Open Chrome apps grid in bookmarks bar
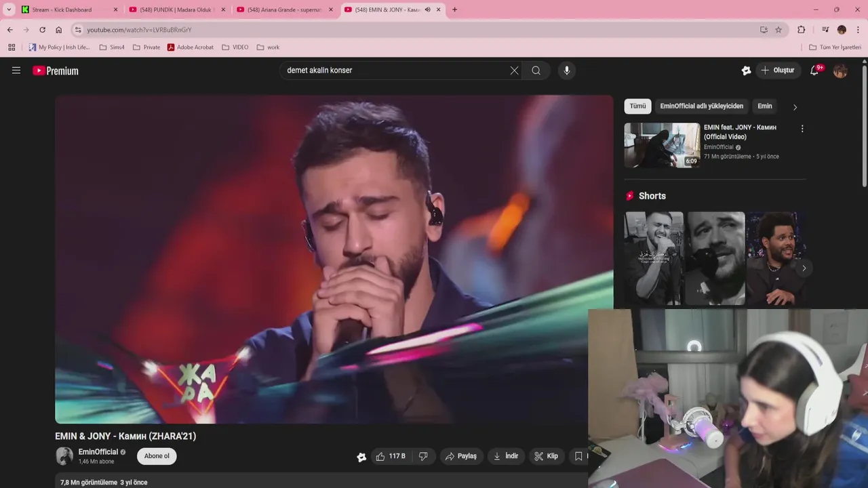868x488 pixels. (12, 47)
